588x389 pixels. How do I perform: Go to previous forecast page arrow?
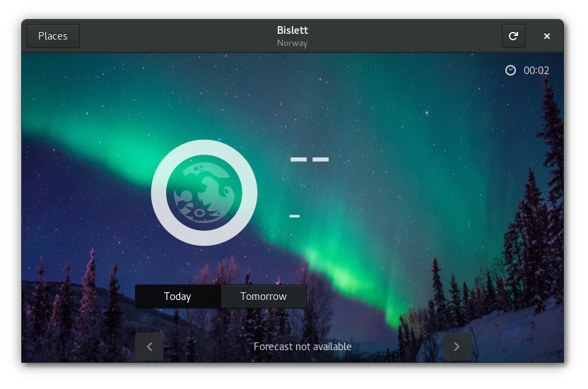(x=149, y=347)
